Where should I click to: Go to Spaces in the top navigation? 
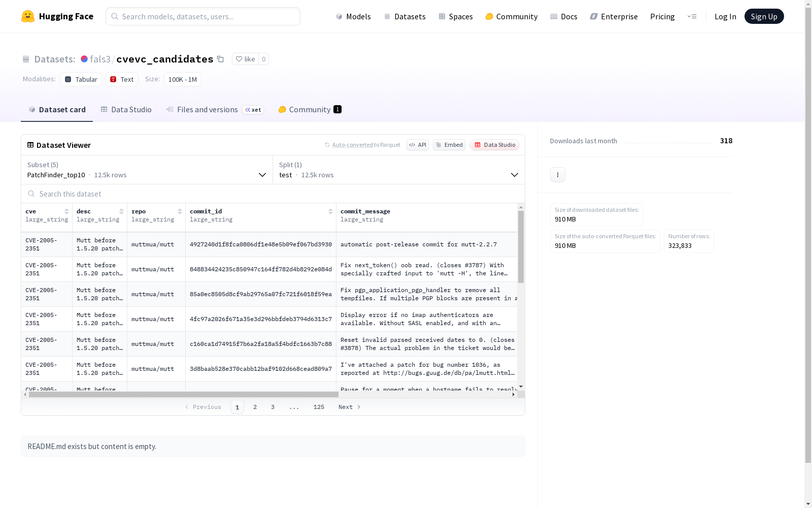point(455,16)
